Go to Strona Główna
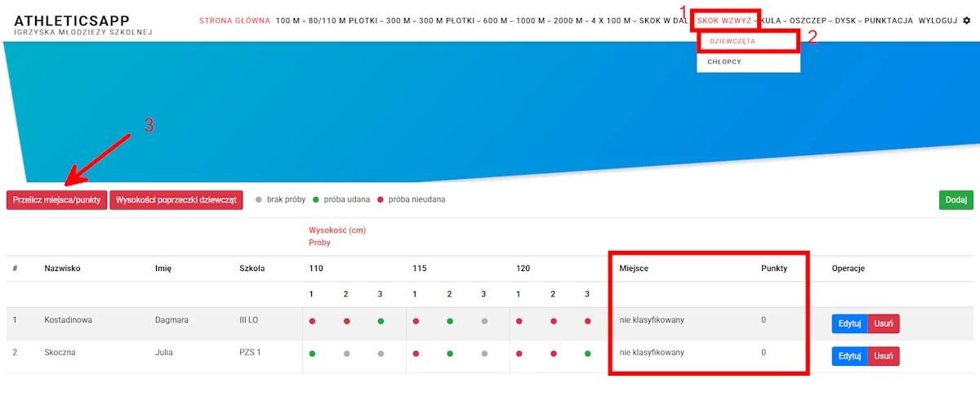980x410 pixels. (x=234, y=20)
